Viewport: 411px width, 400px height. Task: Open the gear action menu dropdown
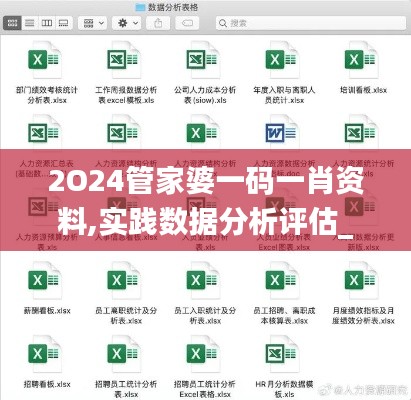(128, 23)
